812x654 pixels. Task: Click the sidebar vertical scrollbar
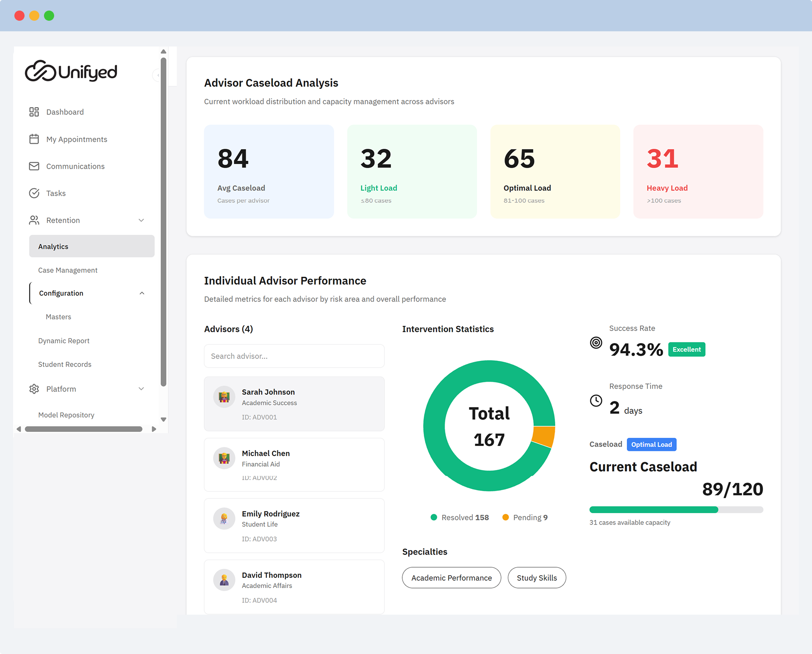tap(164, 222)
